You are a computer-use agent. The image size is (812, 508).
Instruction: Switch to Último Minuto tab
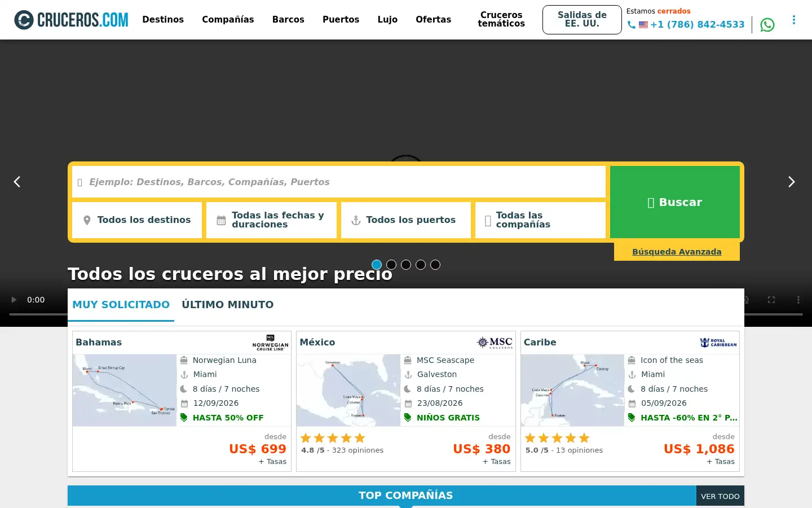pos(228,305)
